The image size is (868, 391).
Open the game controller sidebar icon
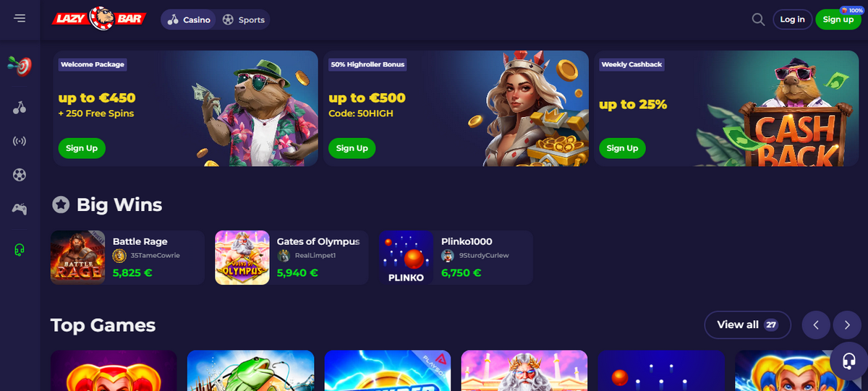click(20, 209)
